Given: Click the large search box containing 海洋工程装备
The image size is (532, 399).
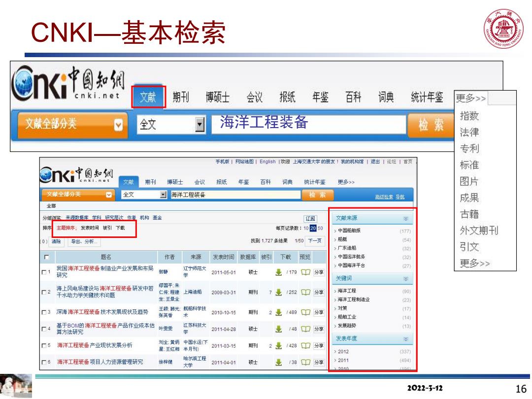Looking at the screenshot, I should (x=309, y=124).
